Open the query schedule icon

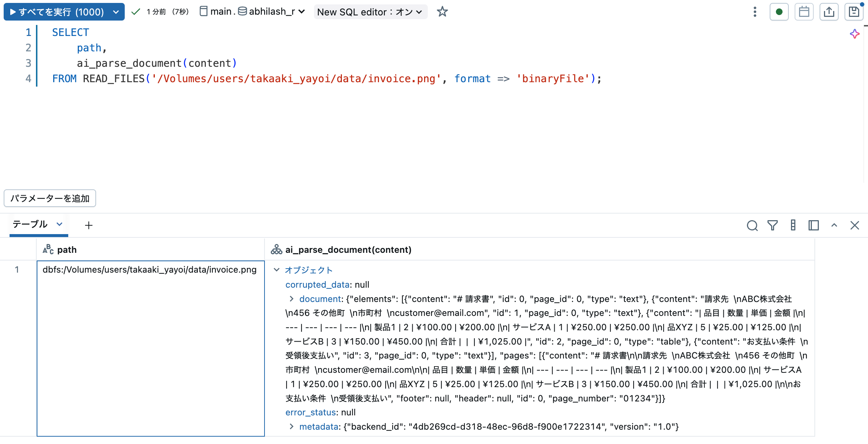[x=804, y=11]
